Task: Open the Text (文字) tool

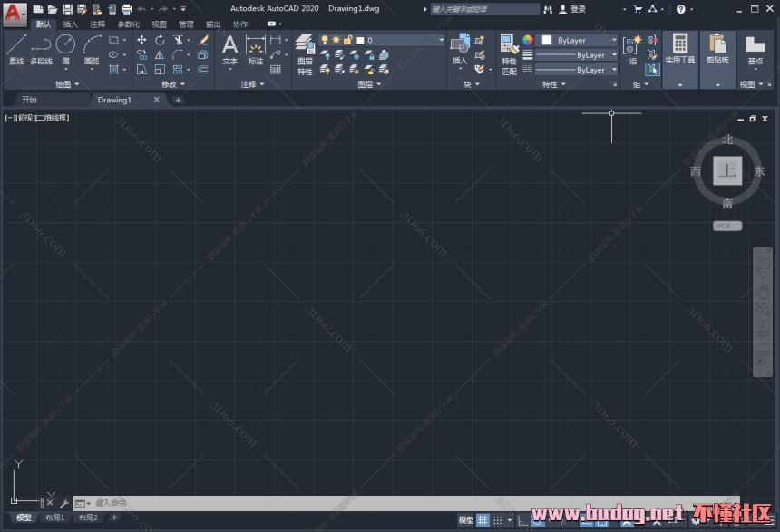Action: pos(229,50)
